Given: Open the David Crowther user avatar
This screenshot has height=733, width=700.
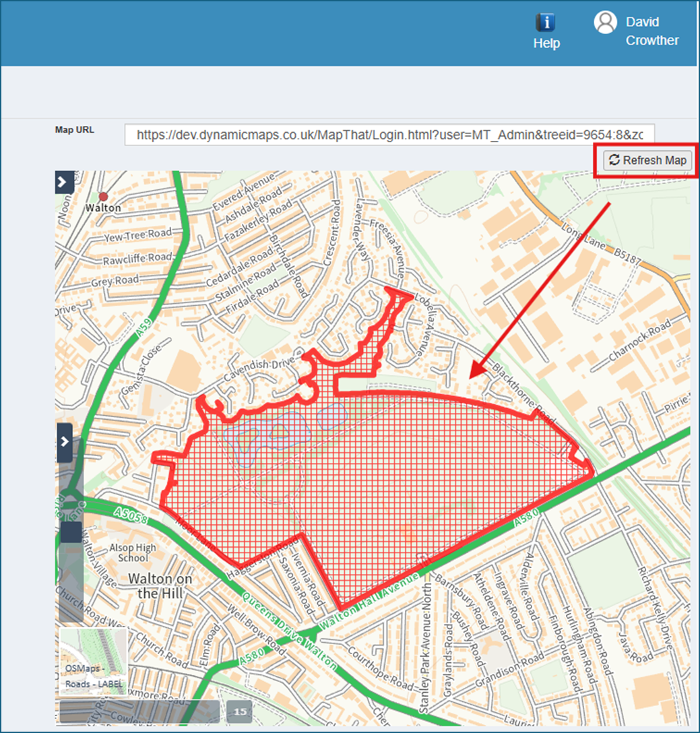Looking at the screenshot, I should coord(605,22).
